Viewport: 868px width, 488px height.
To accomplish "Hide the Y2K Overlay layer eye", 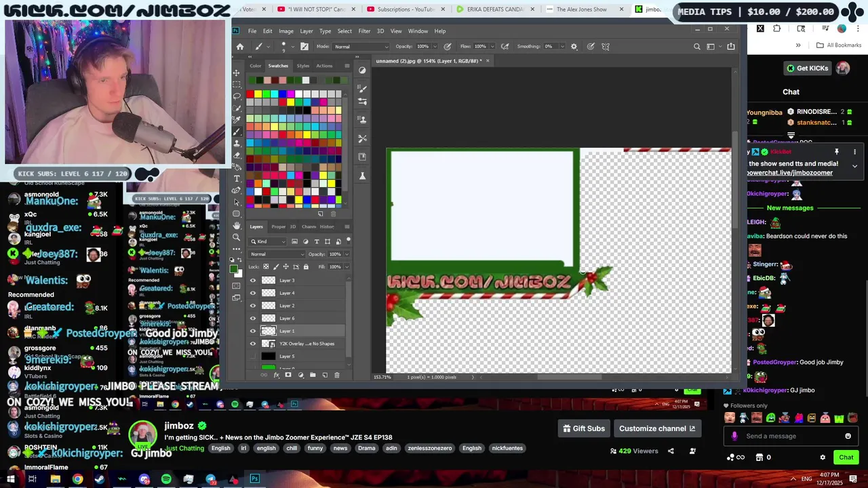I will click(253, 344).
